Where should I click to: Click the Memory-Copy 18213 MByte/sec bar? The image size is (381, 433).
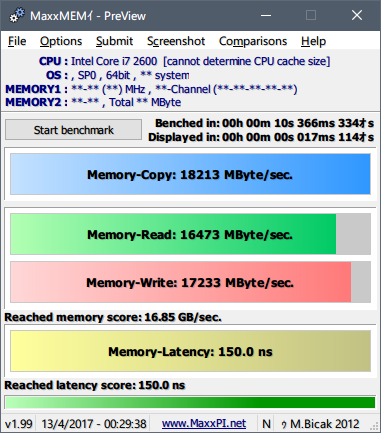(190, 174)
